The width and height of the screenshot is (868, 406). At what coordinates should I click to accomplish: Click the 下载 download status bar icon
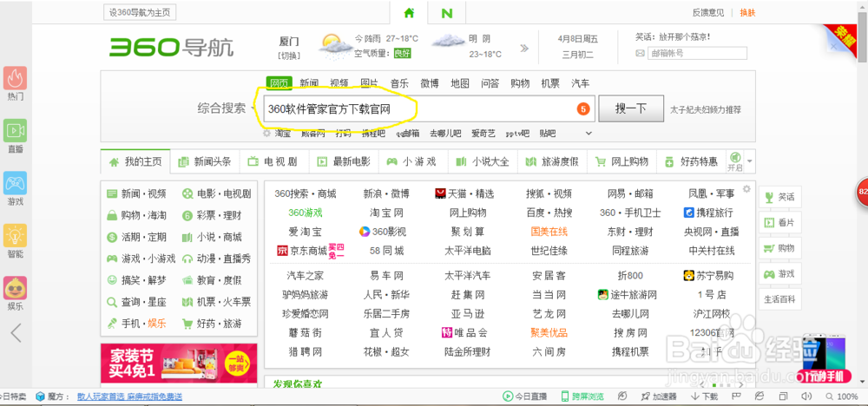(705, 396)
